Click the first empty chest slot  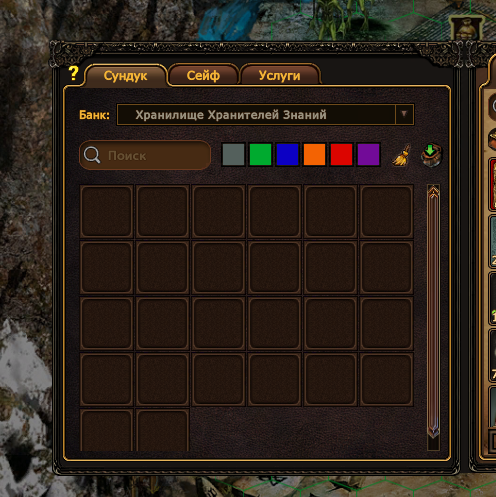pyautogui.click(x=106, y=211)
